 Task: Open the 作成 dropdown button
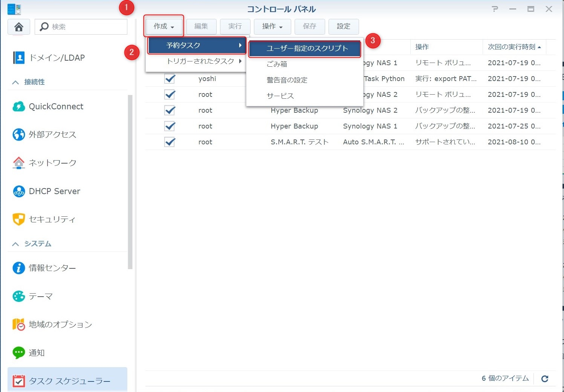pos(164,26)
